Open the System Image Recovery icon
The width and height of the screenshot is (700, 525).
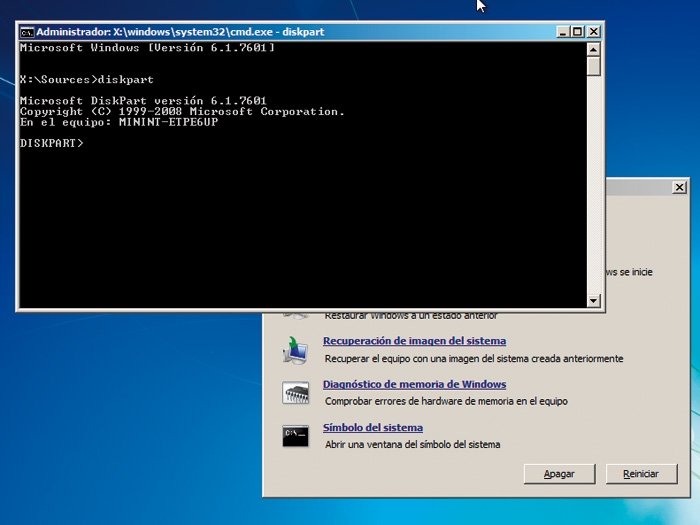coord(295,350)
